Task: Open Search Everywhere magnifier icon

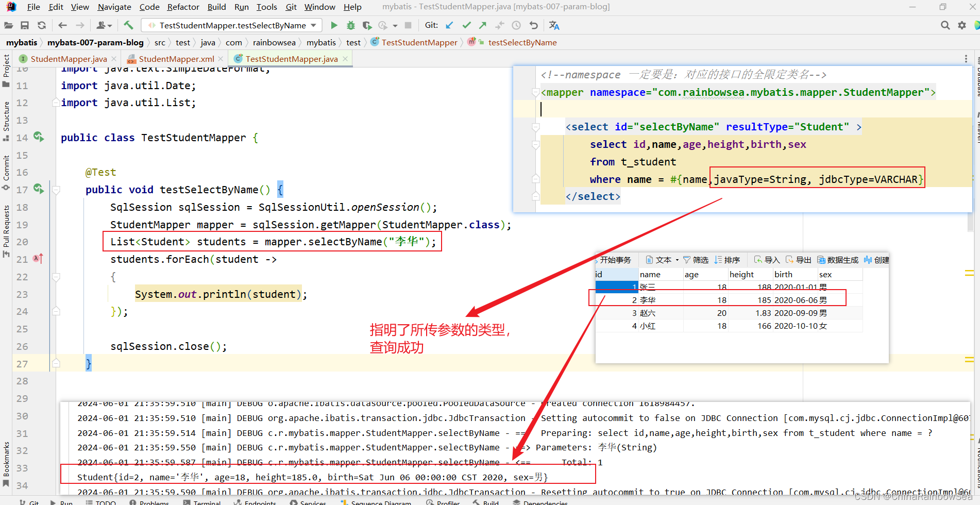Action: pyautogui.click(x=945, y=25)
